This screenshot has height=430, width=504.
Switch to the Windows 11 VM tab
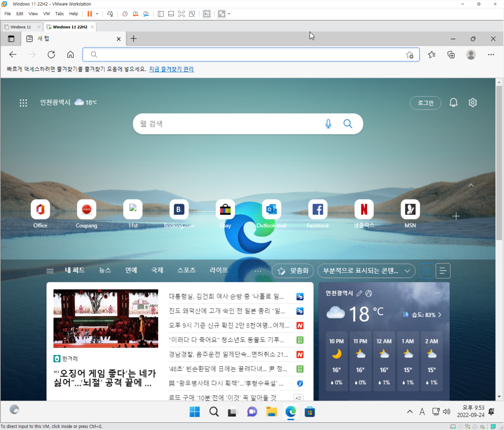click(x=21, y=27)
